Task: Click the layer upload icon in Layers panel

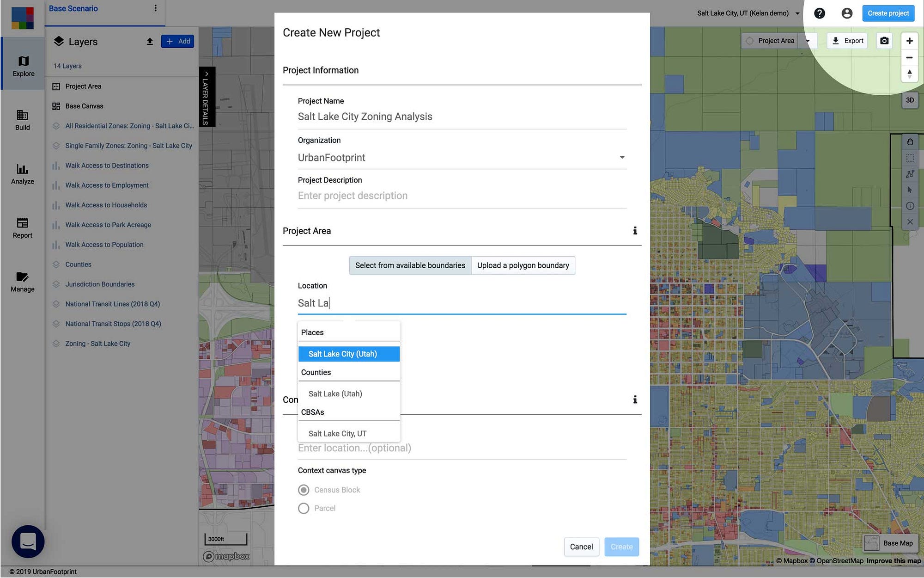Action: tap(150, 41)
